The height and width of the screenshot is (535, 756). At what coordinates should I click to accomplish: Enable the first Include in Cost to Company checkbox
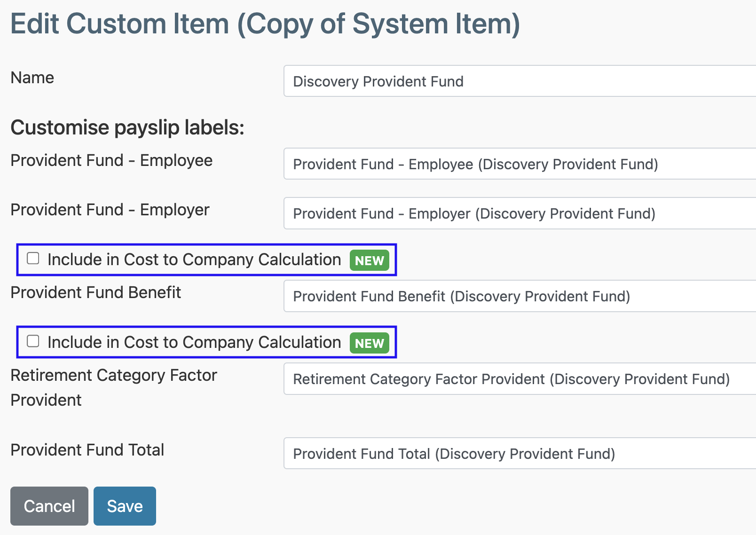(32, 258)
